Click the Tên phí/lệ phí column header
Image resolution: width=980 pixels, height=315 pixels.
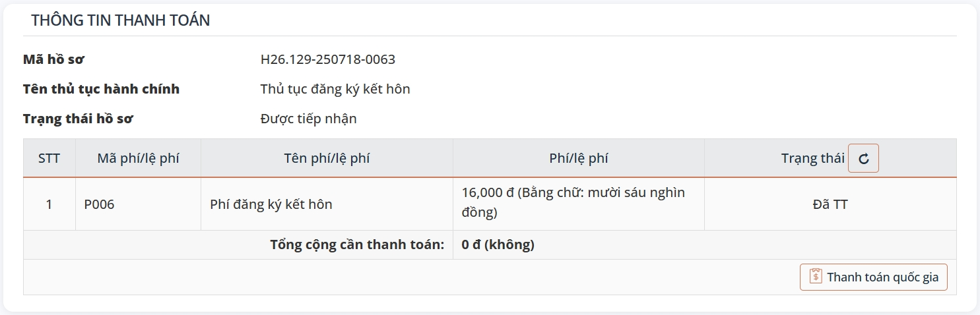point(327,158)
